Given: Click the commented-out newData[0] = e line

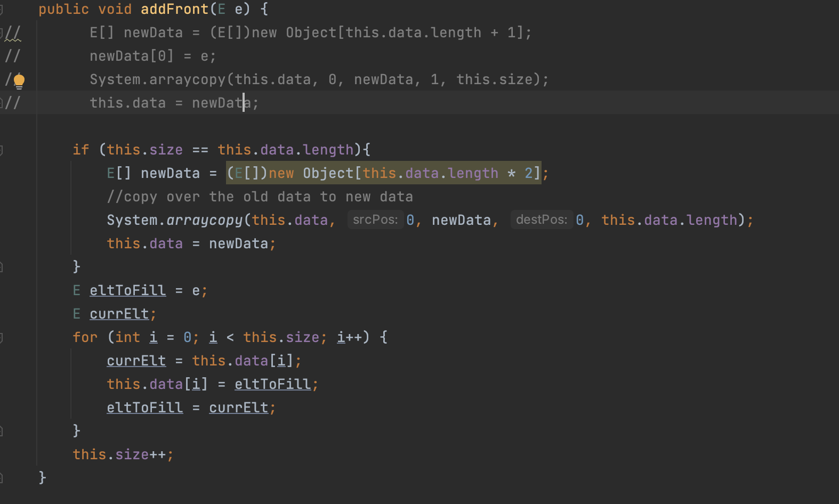Looking at the screenshot, I should pos(152,56).
